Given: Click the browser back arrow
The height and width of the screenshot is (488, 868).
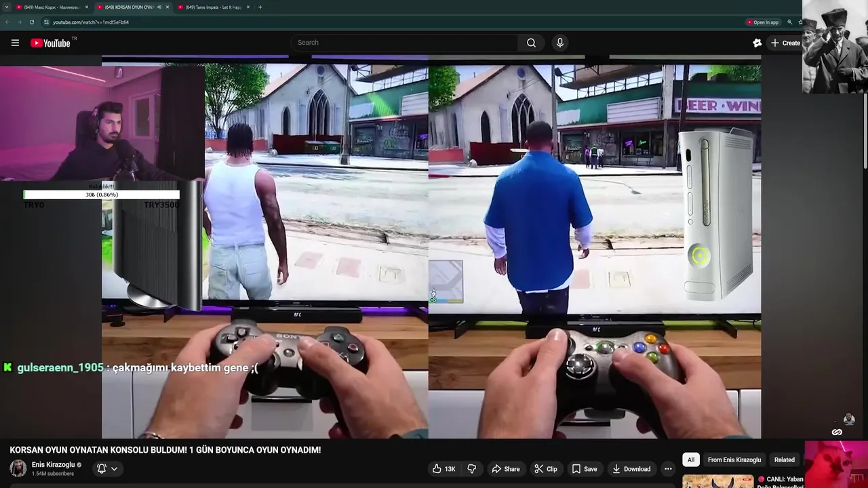Looking at the screenshot, I should pos(7,22).
